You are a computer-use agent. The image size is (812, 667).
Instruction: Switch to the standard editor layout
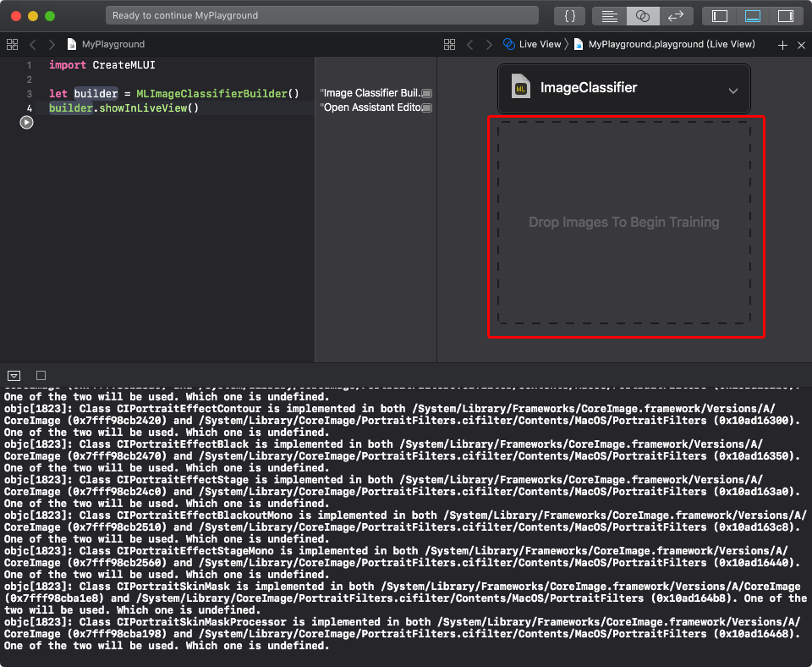[610, 16]
